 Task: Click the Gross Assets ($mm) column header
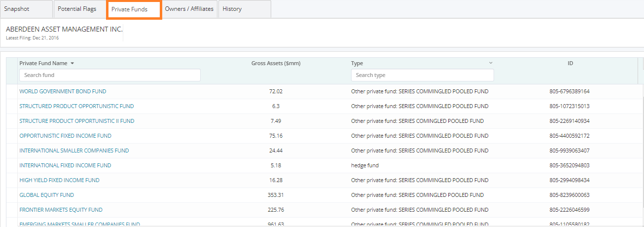tap(276, 63)
